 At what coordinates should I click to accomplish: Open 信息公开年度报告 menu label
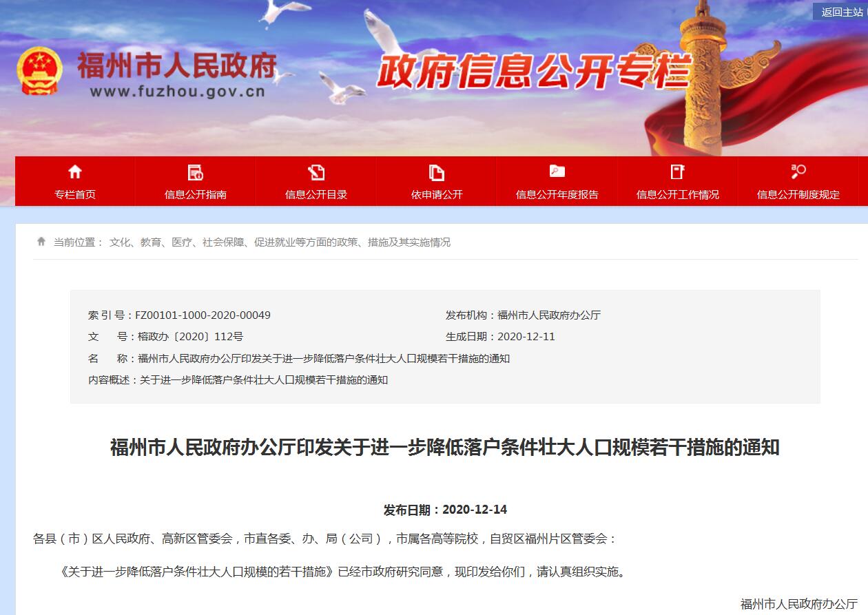(x=557, y=194)
